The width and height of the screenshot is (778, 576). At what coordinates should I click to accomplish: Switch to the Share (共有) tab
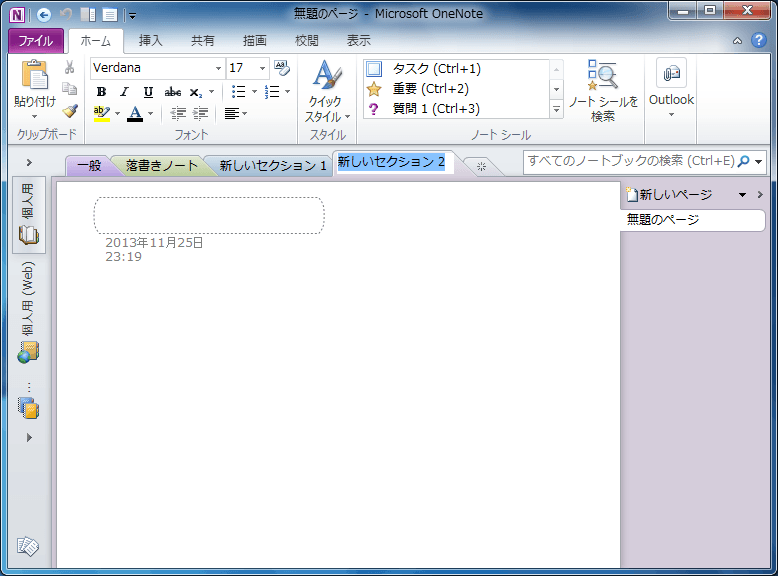coord(202,41)
